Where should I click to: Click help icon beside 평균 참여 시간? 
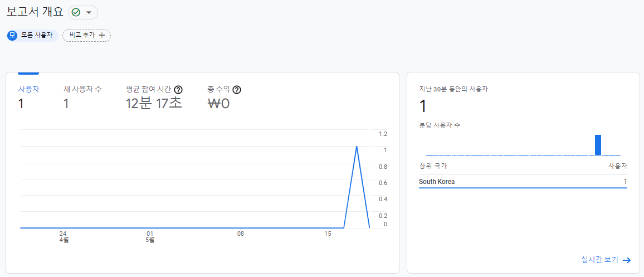[x=178, y=90]
